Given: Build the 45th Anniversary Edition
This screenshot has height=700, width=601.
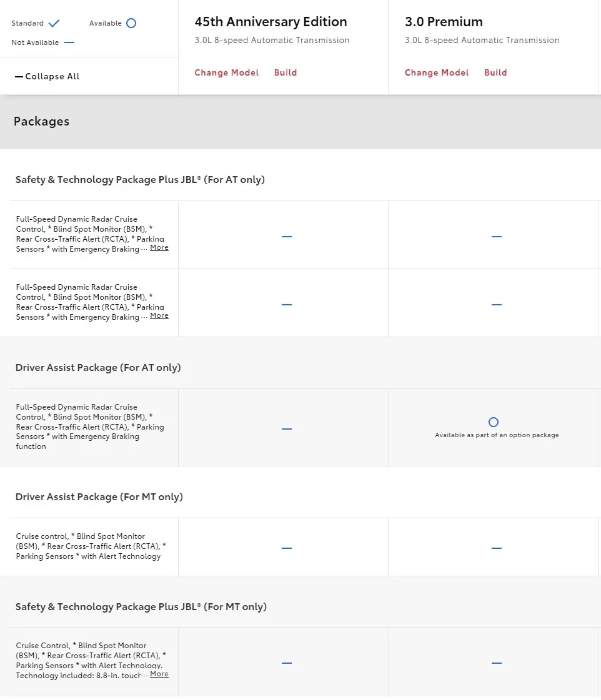Looking at the screenshot, I should (286, 72).
